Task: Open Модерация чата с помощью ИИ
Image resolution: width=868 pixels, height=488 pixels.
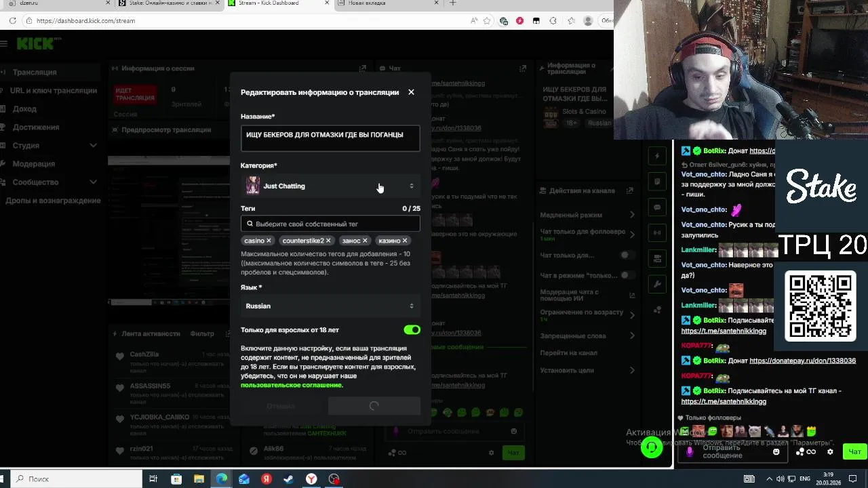Action: 587,295
